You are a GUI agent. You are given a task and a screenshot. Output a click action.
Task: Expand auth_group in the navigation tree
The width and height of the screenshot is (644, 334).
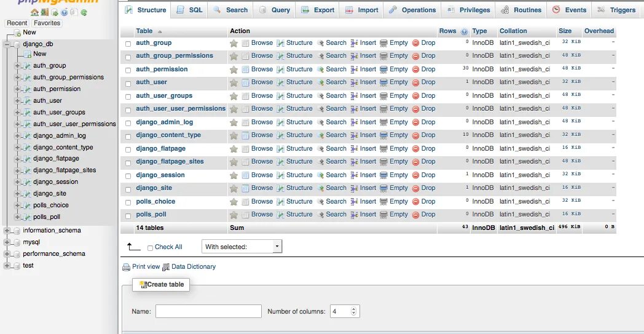coord(17,66)
